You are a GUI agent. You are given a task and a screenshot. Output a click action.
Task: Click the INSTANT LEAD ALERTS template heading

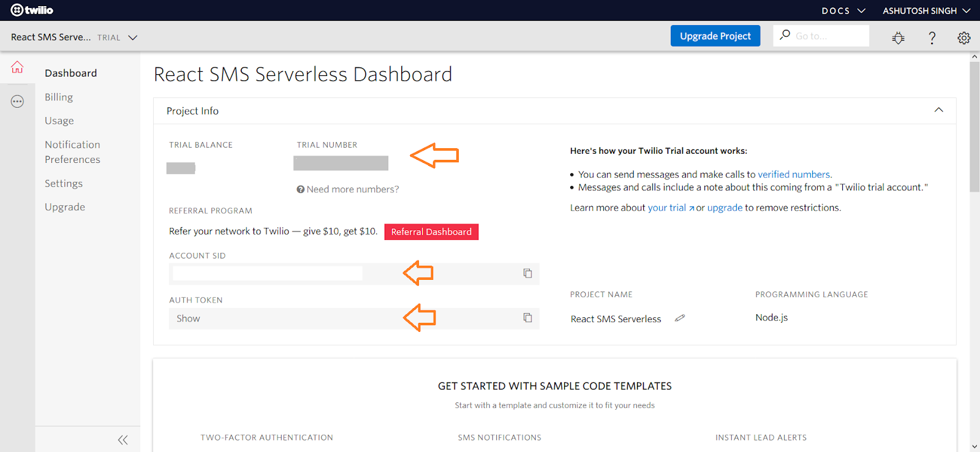[x=761, y=437]
